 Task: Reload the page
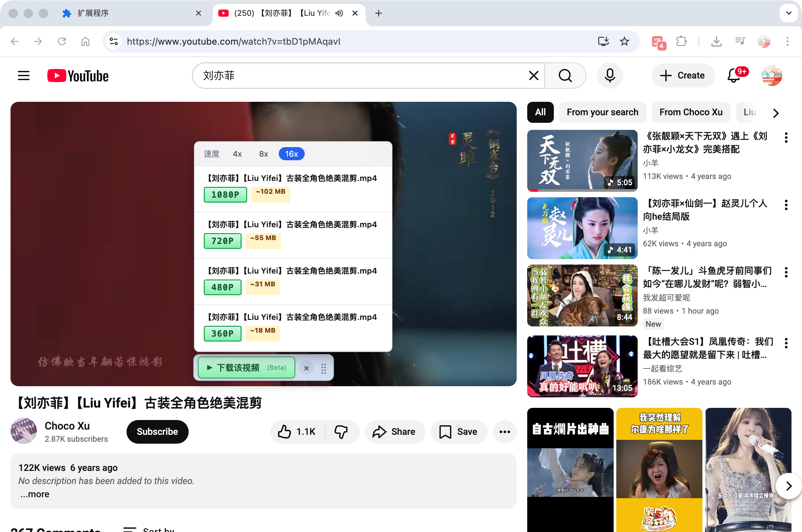(x=62, y=41)
